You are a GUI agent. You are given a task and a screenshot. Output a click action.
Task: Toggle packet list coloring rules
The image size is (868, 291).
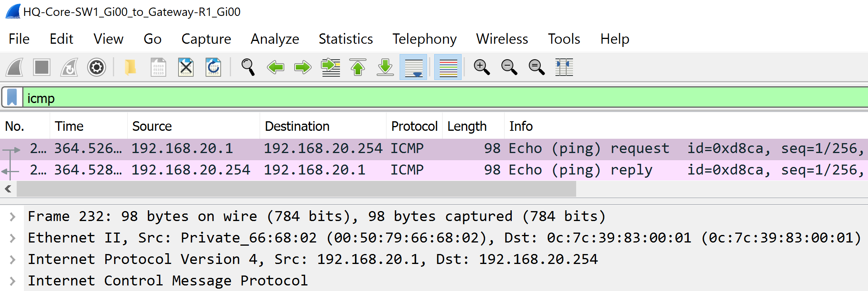coord(448,67)
